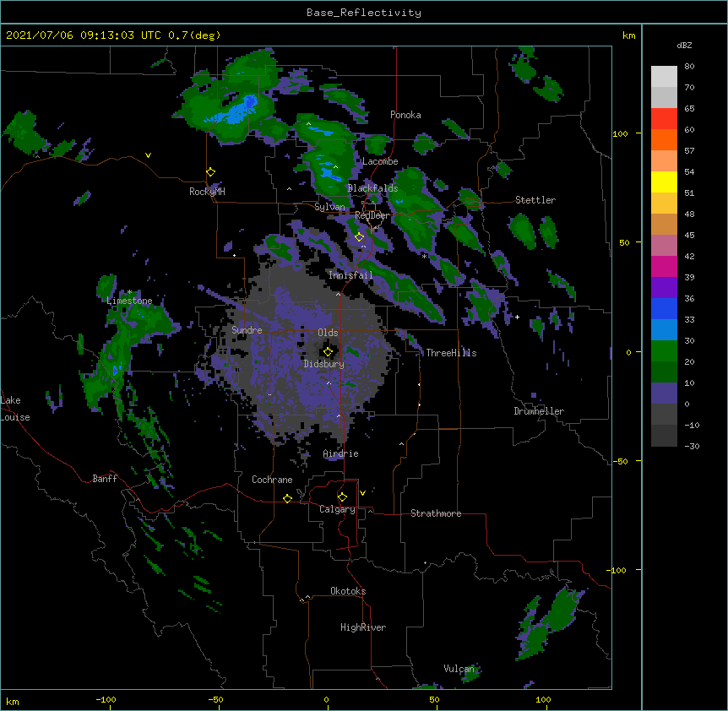Click the Ponoka city label
Image resolution: width=728 pixels, height=711 pixels.
(405, 115)
